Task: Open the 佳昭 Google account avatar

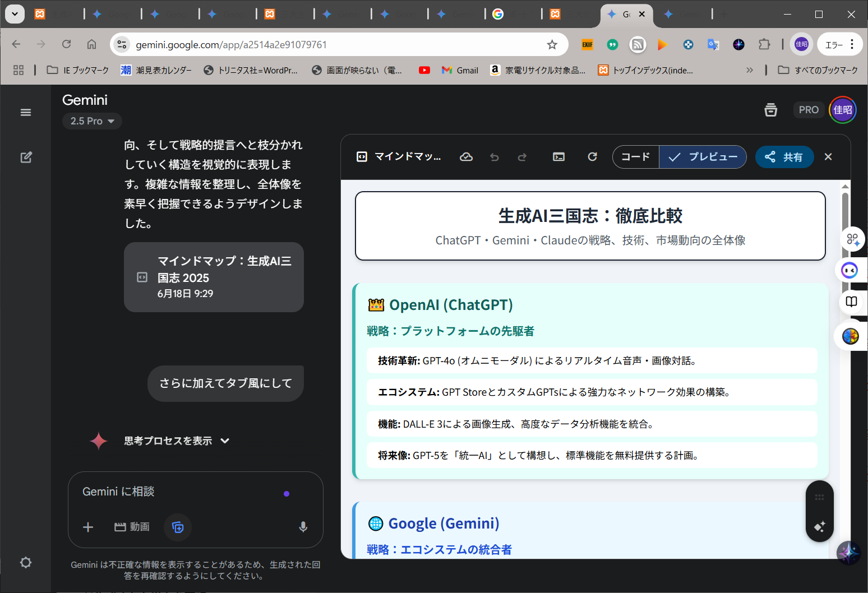Action: tap(843, 110)
